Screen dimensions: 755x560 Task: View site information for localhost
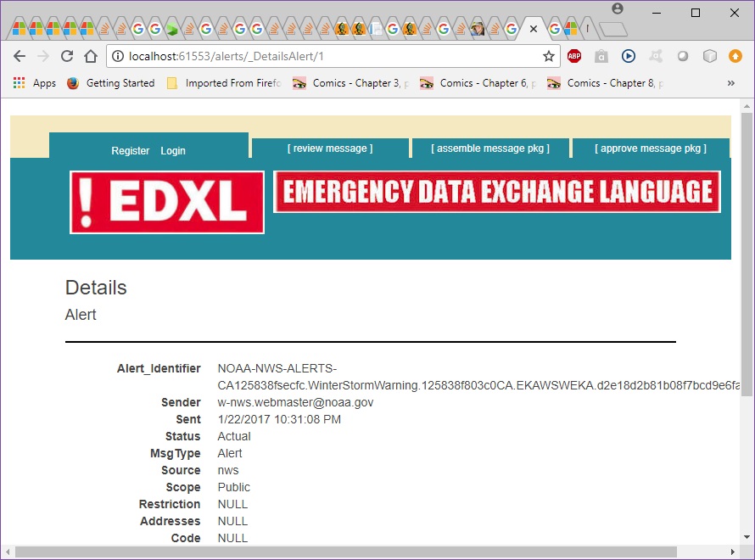(117, 56)
